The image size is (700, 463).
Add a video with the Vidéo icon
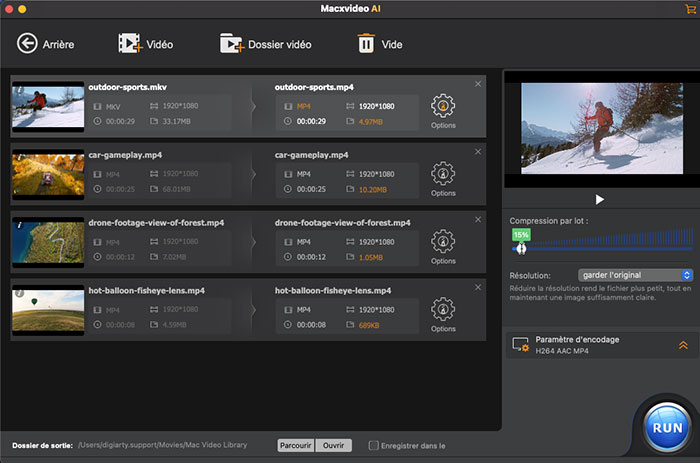pyautogui.click(x=130, y=43)
